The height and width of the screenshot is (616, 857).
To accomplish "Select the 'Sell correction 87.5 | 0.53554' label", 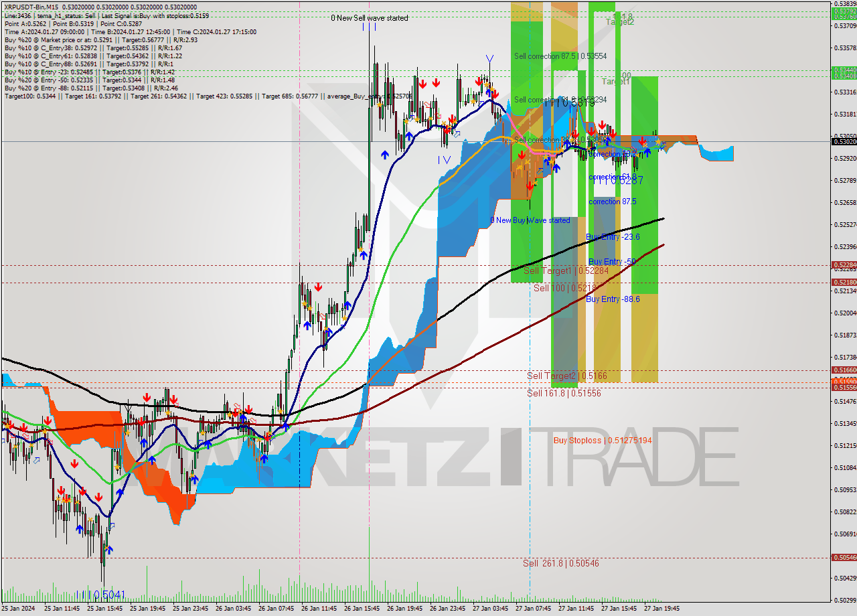I will [560, 56].
